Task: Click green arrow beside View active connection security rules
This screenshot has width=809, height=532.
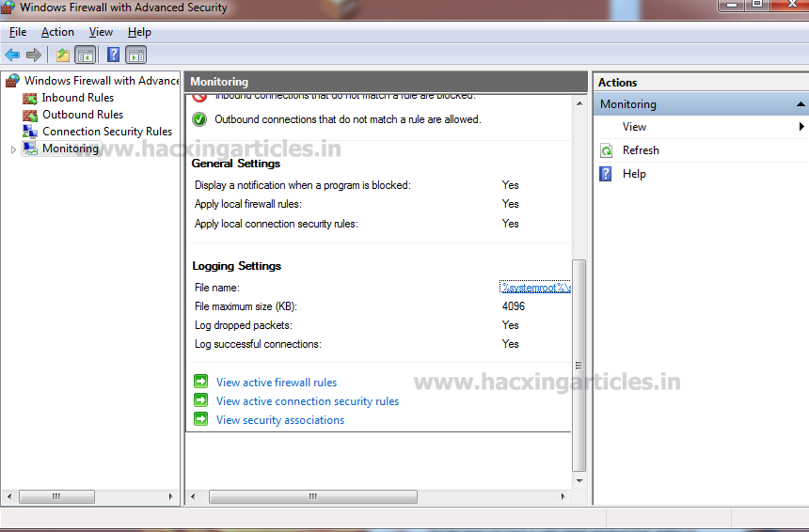Action: pyautogui.click(x=200, y=400)
